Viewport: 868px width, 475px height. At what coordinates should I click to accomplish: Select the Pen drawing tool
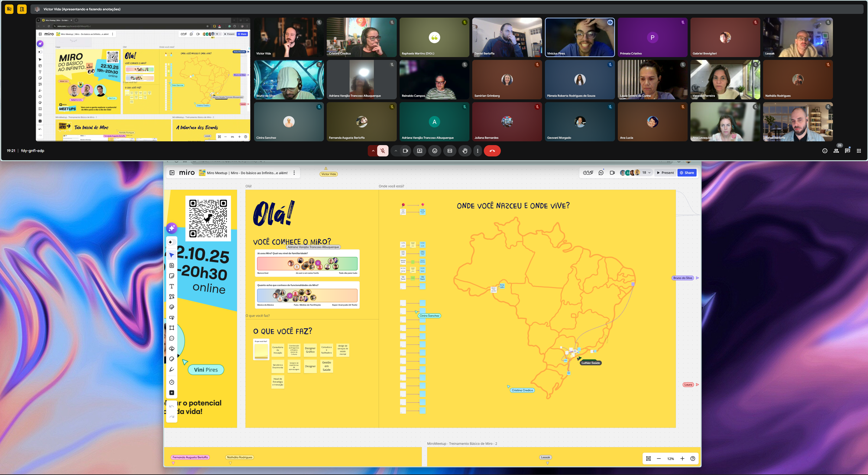171,369
